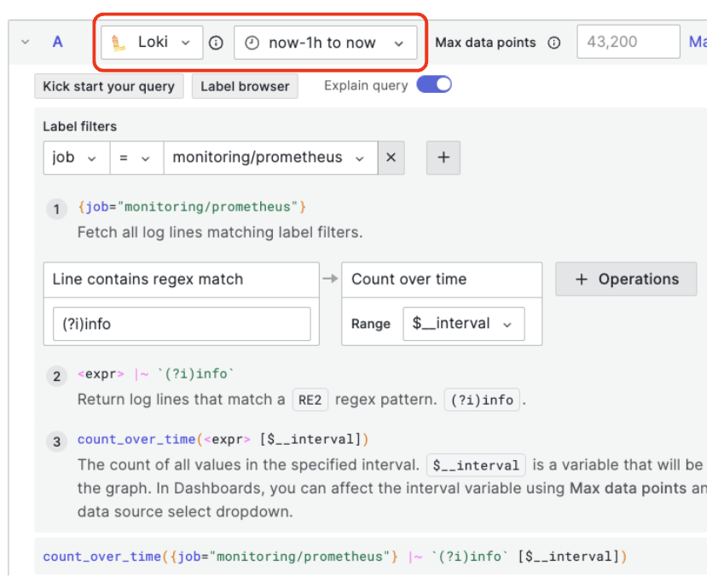Open the Label browser
718x588 pixels.
point(245,86)
